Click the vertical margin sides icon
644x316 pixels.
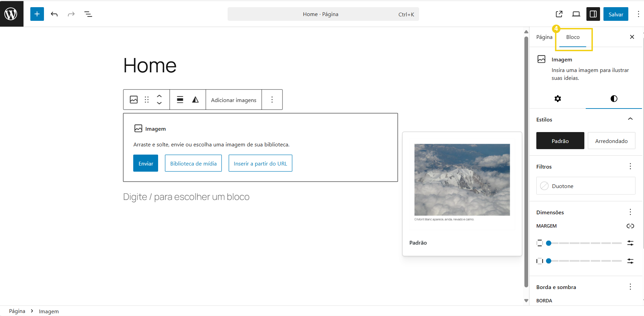pyautogui.click(x=540, y=243)
